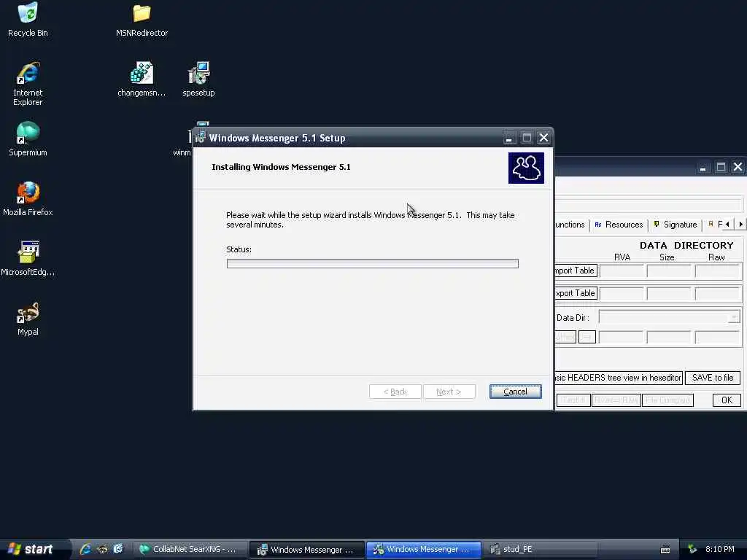Click the middle Quick Launch icon
747x560 pixels.
[102, 549]
